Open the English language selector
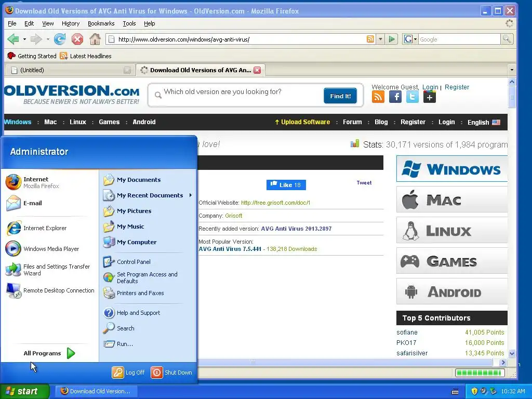The image size is (532, 399). tap(484, 122)
